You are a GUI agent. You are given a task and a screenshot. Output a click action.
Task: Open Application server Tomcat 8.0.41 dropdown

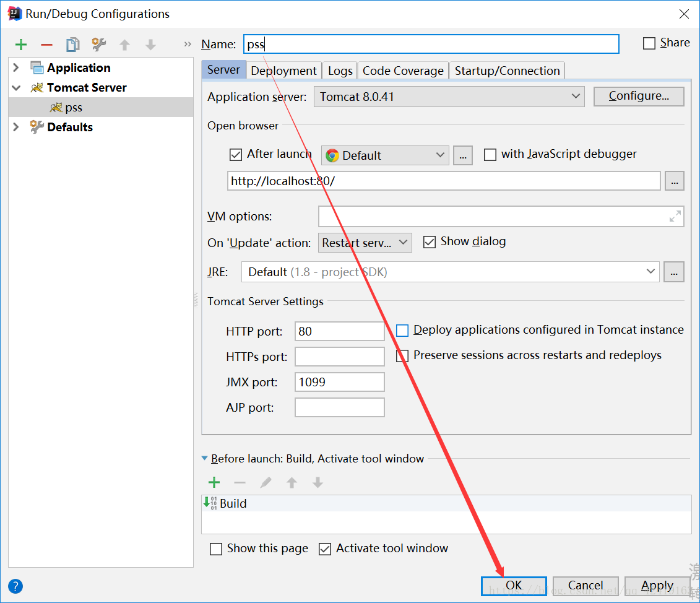[449, 97]
